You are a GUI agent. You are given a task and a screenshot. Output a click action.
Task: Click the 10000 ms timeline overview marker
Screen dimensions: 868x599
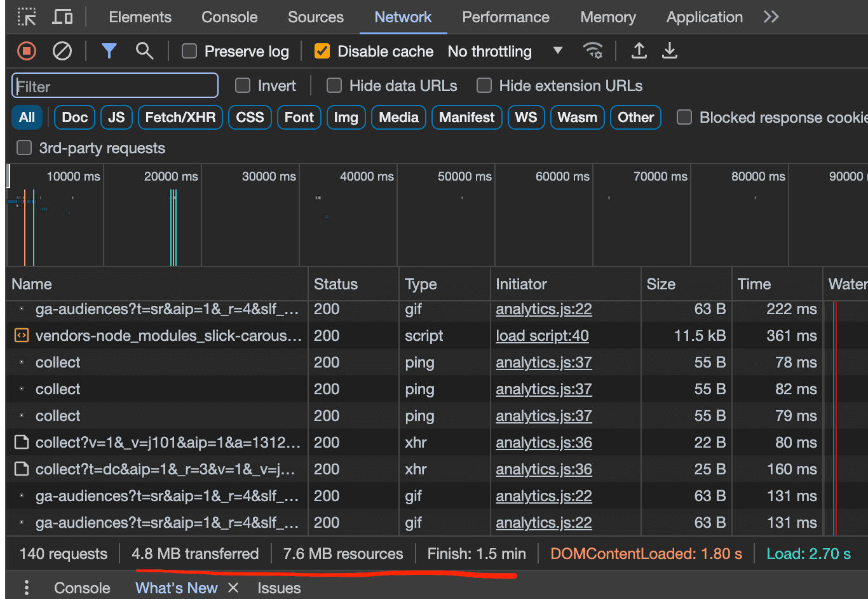pyautogui.click(x=73, y=176)
